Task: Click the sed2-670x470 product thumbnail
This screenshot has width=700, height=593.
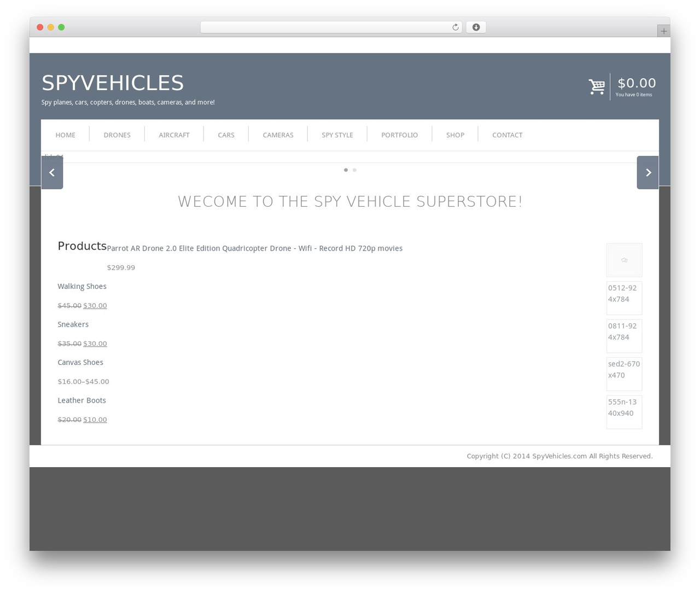Action: [624, 374]
